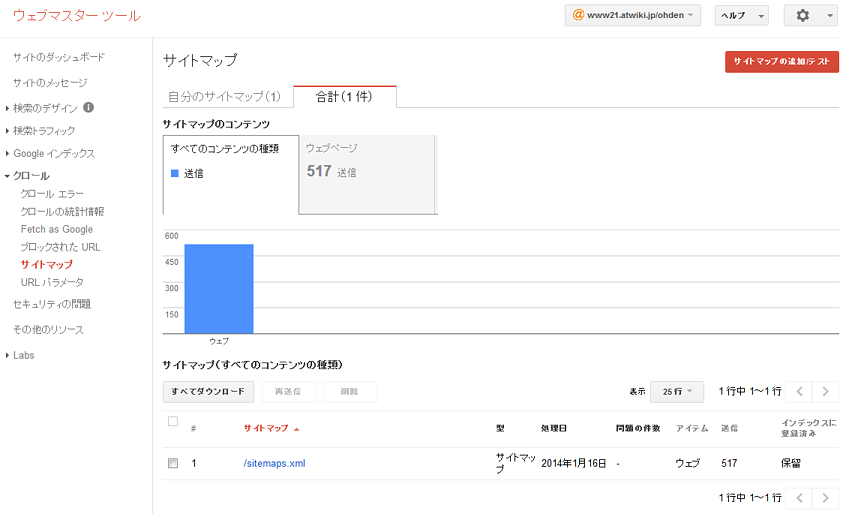Open クロールの統計情報 page
The image size is (846, 514).
click(x=62, y=211)
